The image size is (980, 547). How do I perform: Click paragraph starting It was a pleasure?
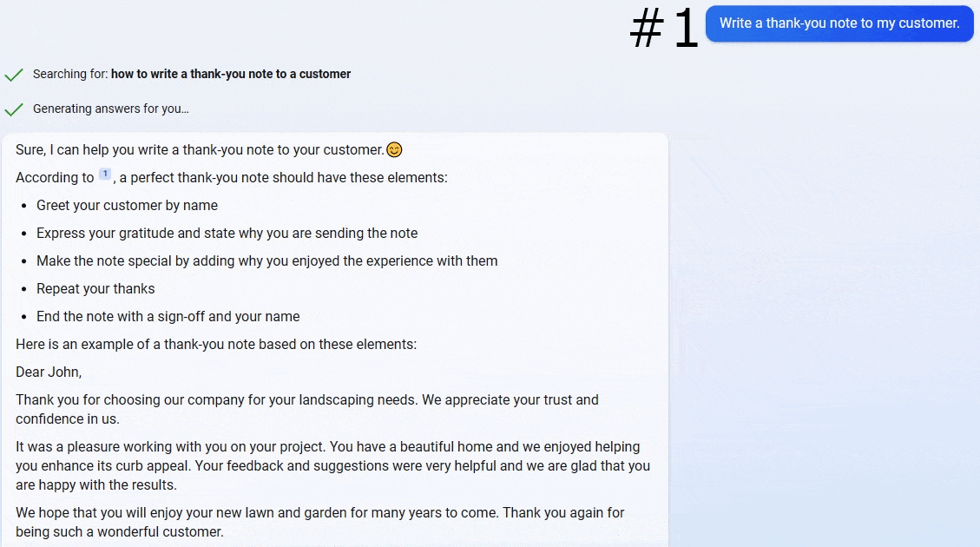tap(333, 465)
